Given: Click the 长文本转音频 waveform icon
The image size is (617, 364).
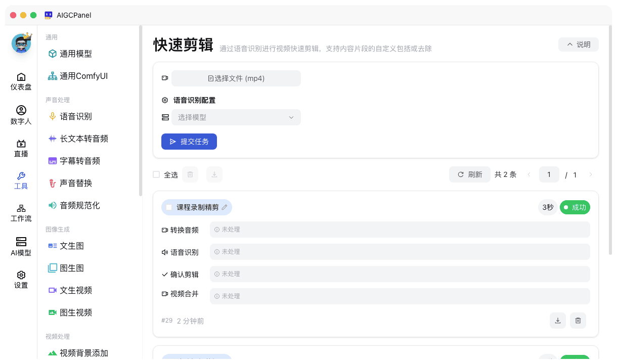Looking at the screenshot, I should coord(53,139).
